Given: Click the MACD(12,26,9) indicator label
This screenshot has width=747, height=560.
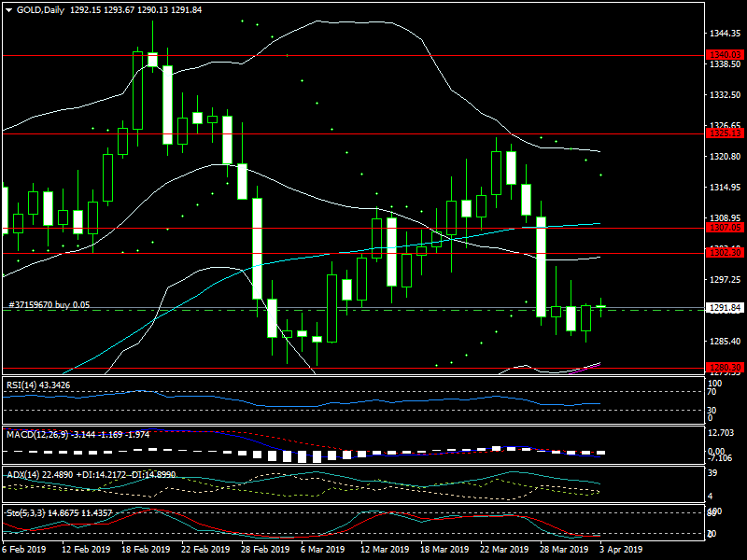Looking at the screenshot, I should 78,435.
